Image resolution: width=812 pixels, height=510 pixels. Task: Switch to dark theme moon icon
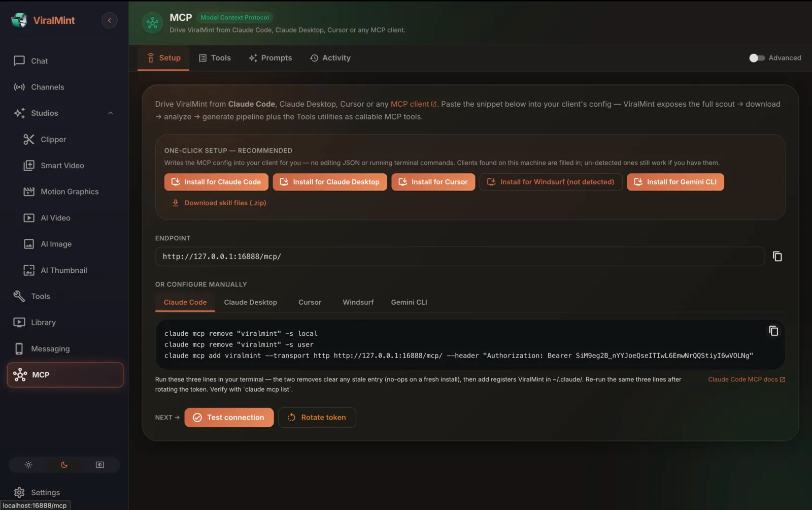point(64,465)
